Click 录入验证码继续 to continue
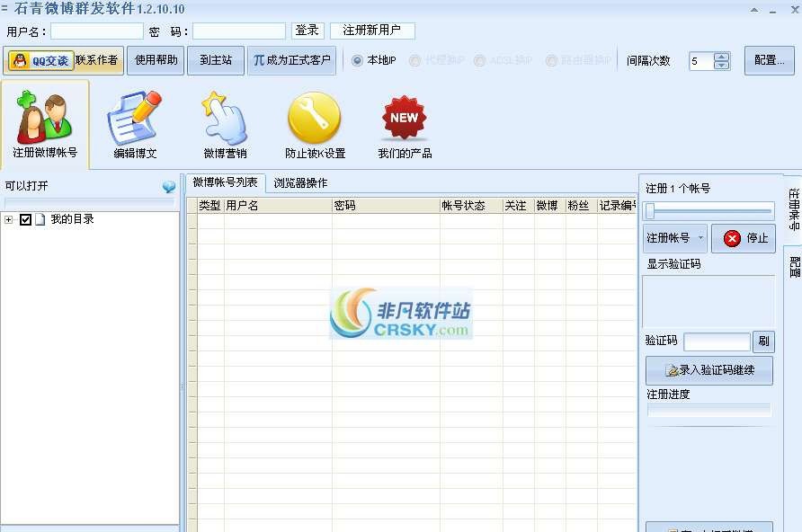 (x=709, y=370)
